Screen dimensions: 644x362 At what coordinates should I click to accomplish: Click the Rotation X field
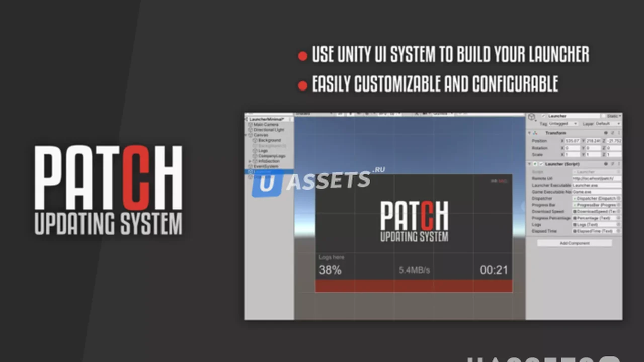[572, 148]
